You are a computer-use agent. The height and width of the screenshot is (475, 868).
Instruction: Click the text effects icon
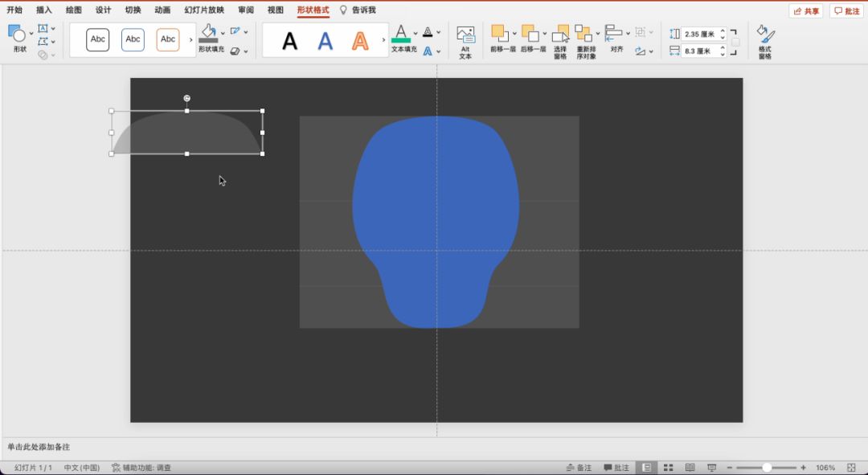tap(428, 51)
